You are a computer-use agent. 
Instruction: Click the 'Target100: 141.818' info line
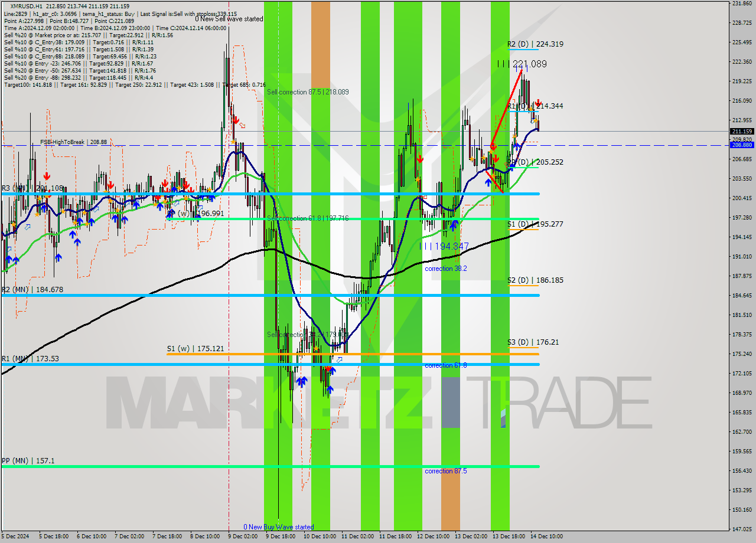[135, 85]
